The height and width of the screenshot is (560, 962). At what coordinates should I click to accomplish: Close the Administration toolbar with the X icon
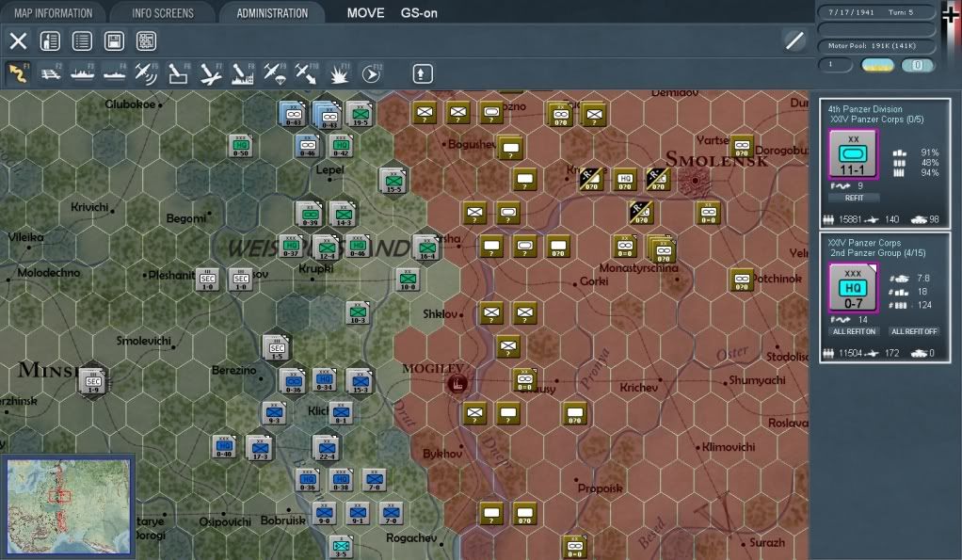(x=19, y=41)
